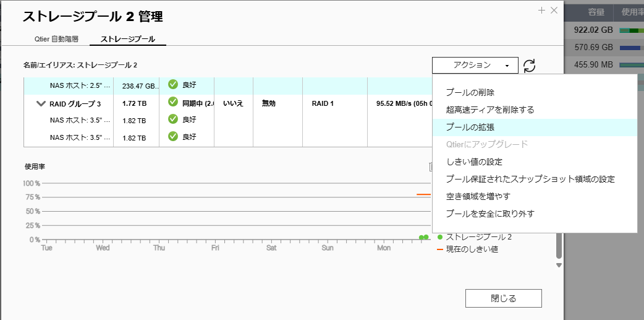Viewport: 644px width, 320px height.
Task: Choose プールの削除 from the menu
Action: pos(470,92)
